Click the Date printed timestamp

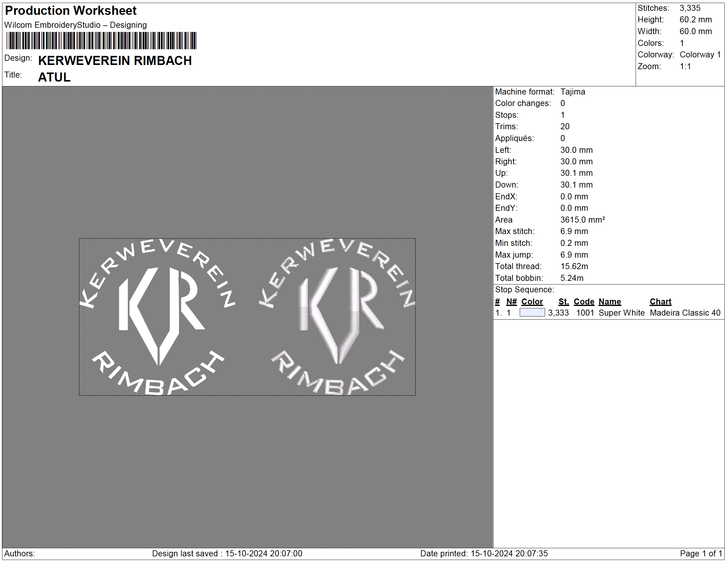click(484, 553)
